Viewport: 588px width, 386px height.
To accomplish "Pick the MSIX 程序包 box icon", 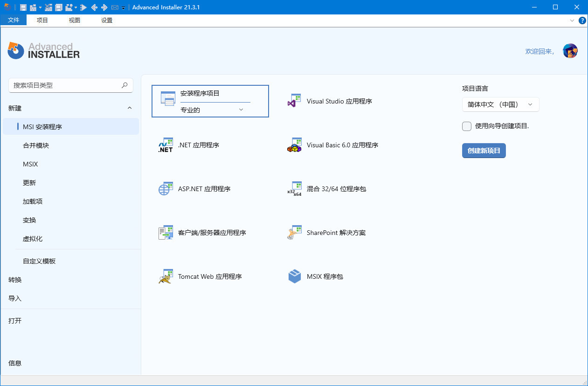I will [x=295, y=276].
